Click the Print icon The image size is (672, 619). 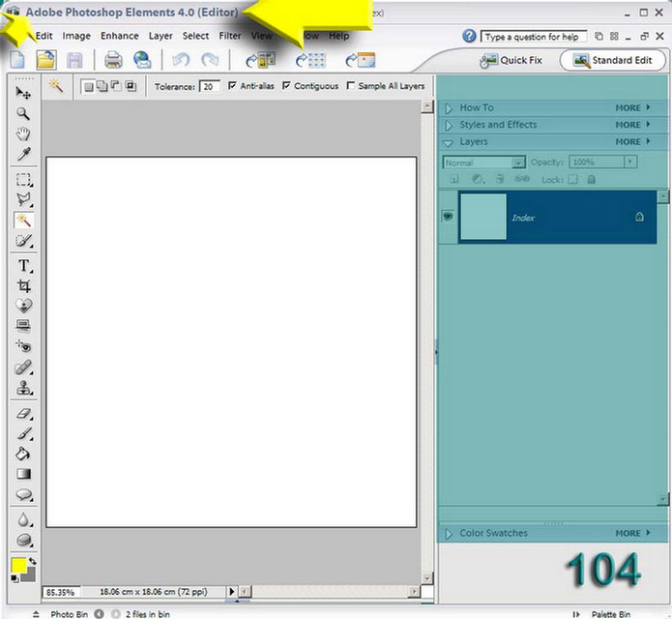tap(113, 60)
